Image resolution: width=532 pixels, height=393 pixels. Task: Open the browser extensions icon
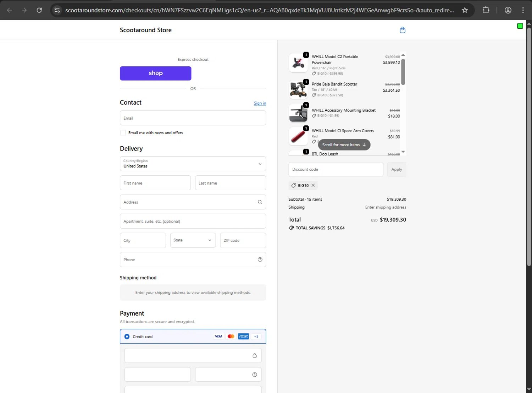486,10
